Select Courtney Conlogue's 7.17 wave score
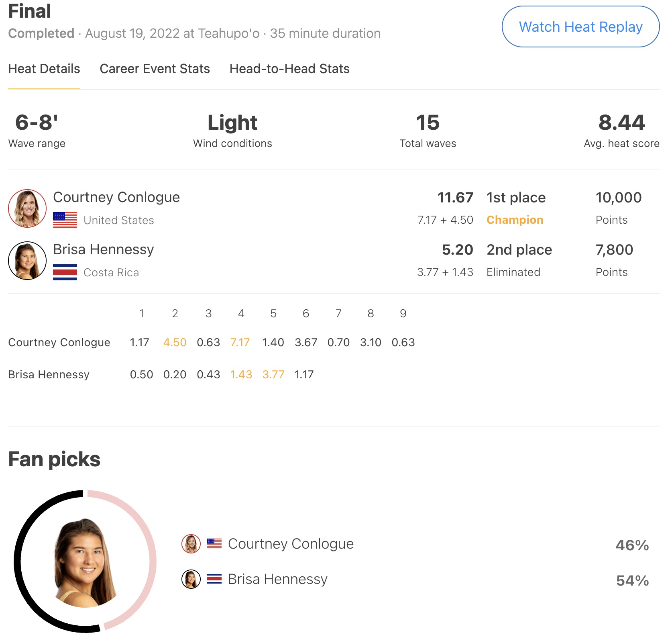The width and height of the screenshot is (672, 641). coord(240,342)
